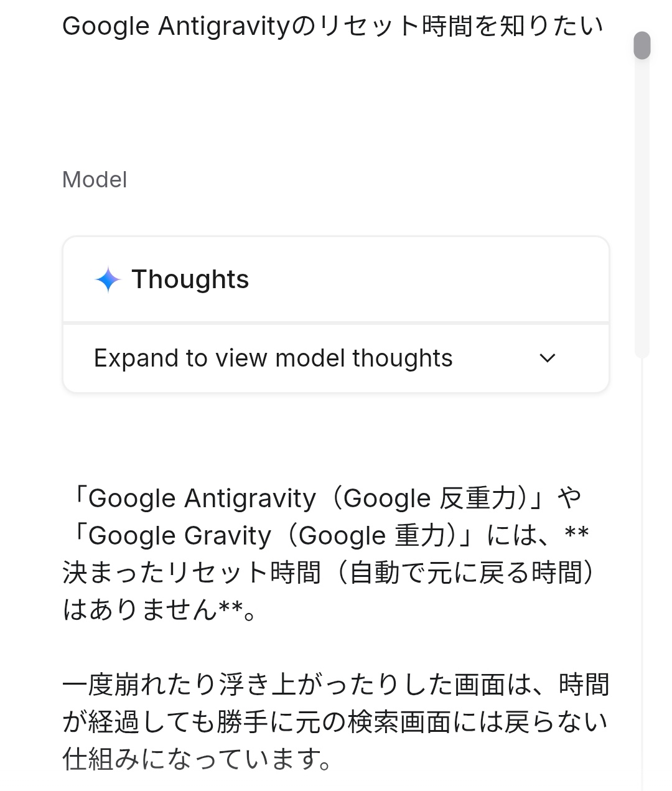Image resolution: width=672 pixels, height=791 pixels.
Task: Click the gray "Model" label
Action: pos(95,180)
